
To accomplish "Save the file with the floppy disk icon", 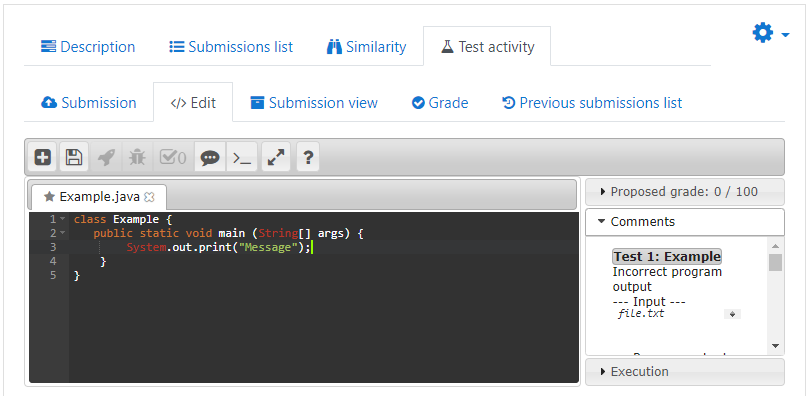I will (74, 157).
